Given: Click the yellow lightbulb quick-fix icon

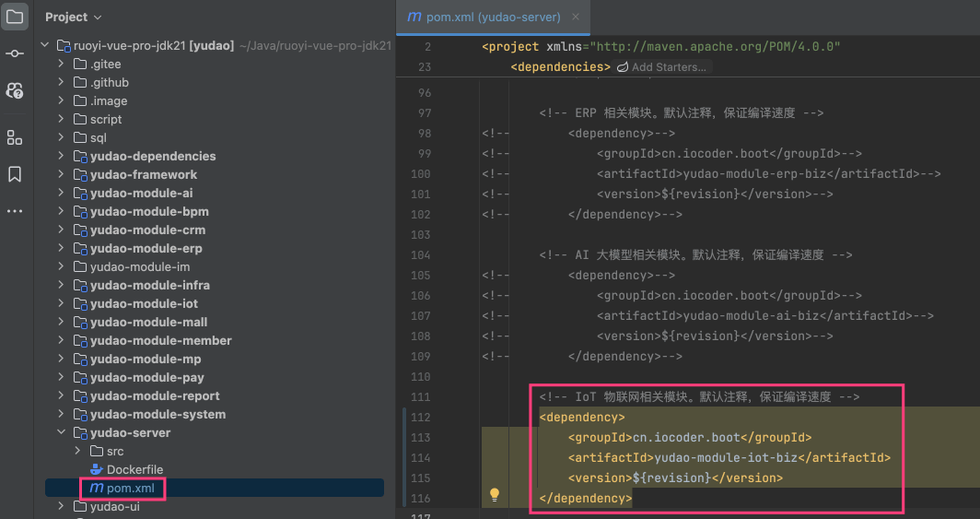Looking at the screenshot, I should (495, 495).
